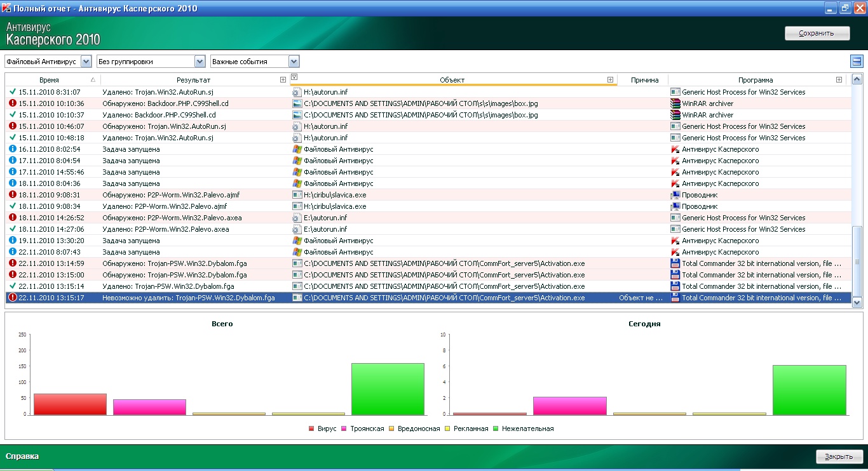Click Проводник icon in 18.11.2010 9:08:34 row
Image resolution: width=868 pixels, height=471 pixels.
click(675, 206)
